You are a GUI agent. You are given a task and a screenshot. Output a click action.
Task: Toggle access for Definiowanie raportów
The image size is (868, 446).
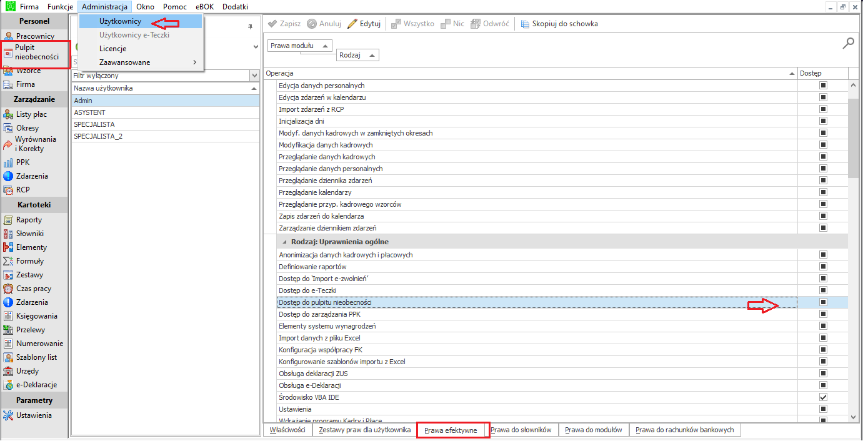click(x=823, y=267)
